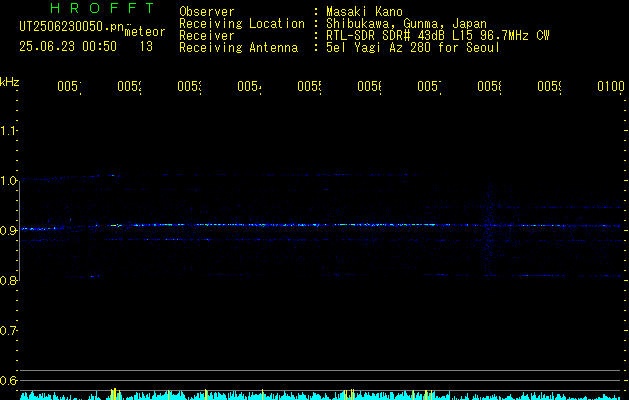Select the 5el Yagi Az 280 antenna text
The width and height of the screenshot is (629, 400).
(x=413, y=48)
